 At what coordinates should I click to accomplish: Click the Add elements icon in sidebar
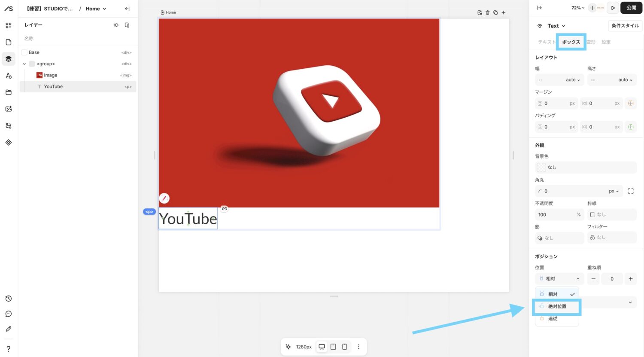click(9, 25)
